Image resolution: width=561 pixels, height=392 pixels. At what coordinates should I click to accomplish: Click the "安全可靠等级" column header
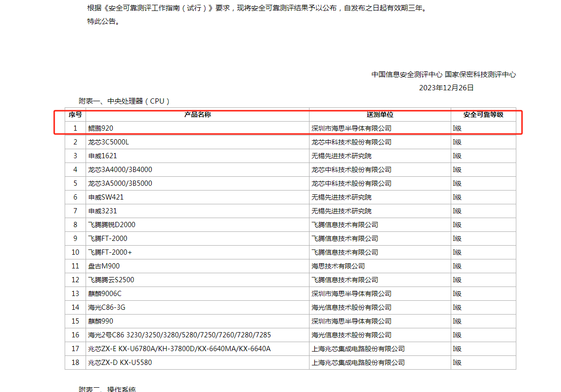pos(484,115)
